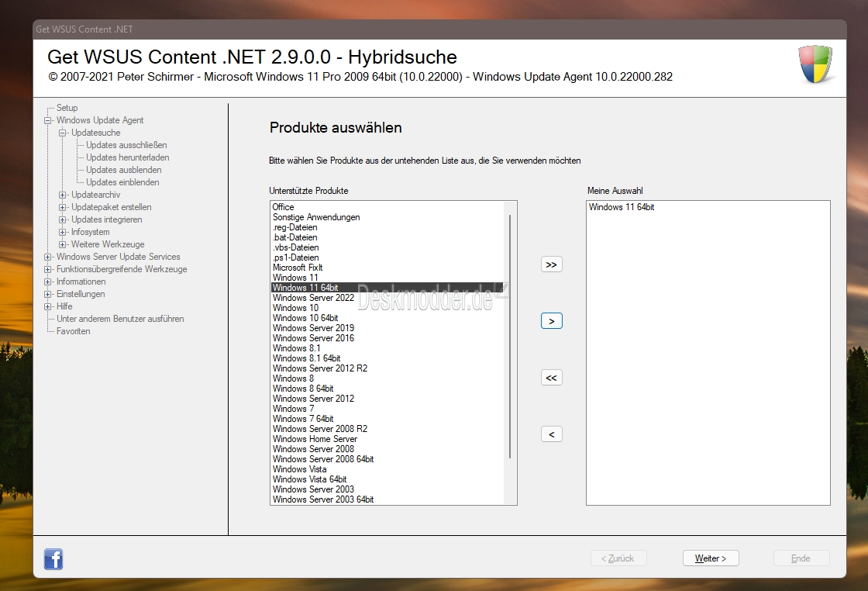
Task: Select Windows Server 2022 product
Action: (387, 298)
